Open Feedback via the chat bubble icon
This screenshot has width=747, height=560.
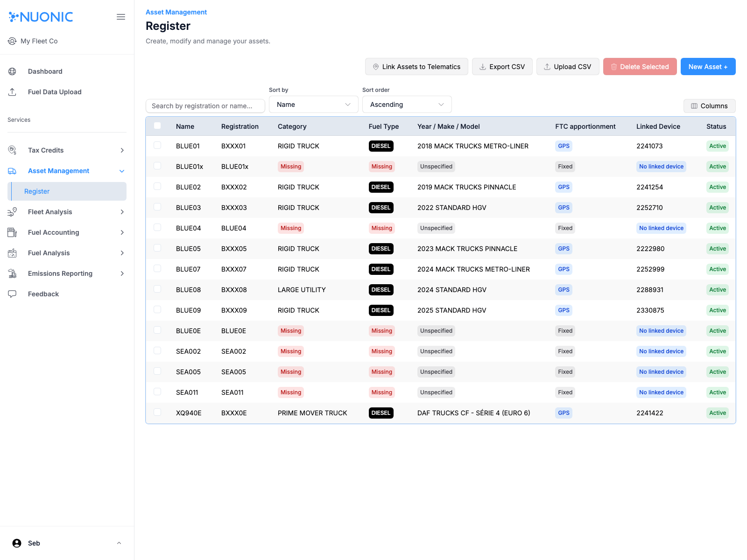click(x=12, y=294)
